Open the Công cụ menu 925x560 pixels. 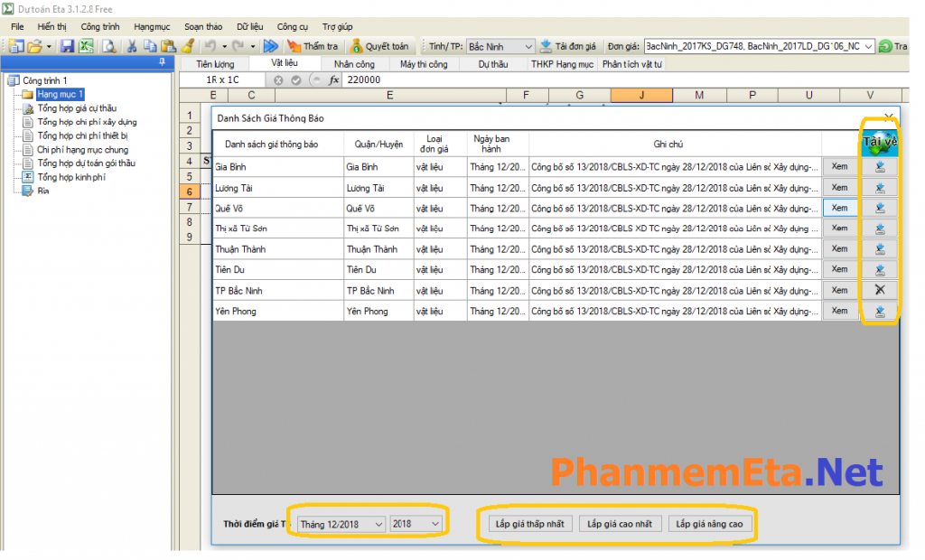click(x=292, y=27)
